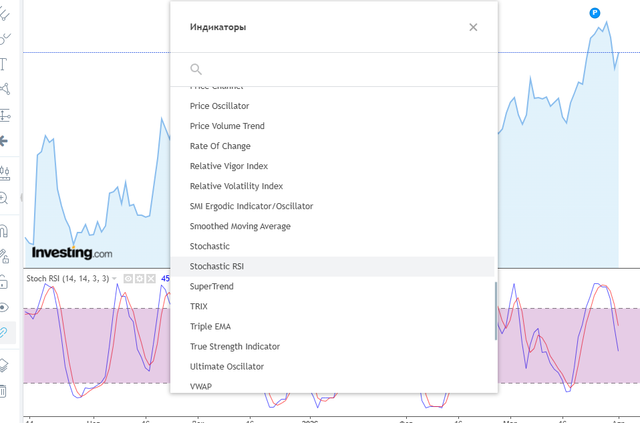Toggle hide all drawings eye icon
The image size is (640, 423).
click(4, 307)
